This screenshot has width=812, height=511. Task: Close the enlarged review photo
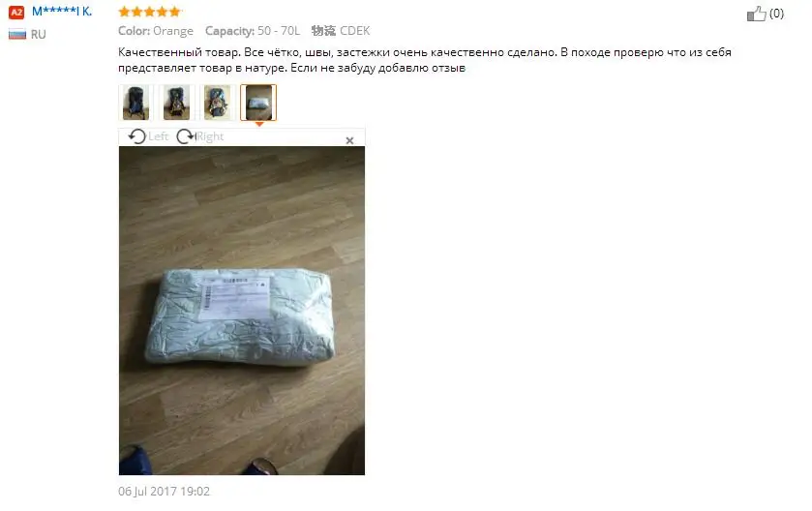(x=349, y=140)
